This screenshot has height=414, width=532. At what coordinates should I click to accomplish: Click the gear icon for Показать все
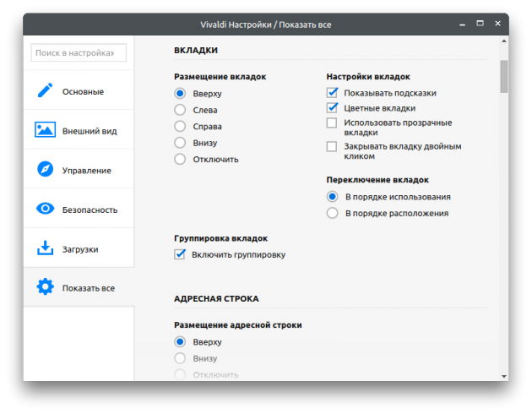tap(45, 287)
